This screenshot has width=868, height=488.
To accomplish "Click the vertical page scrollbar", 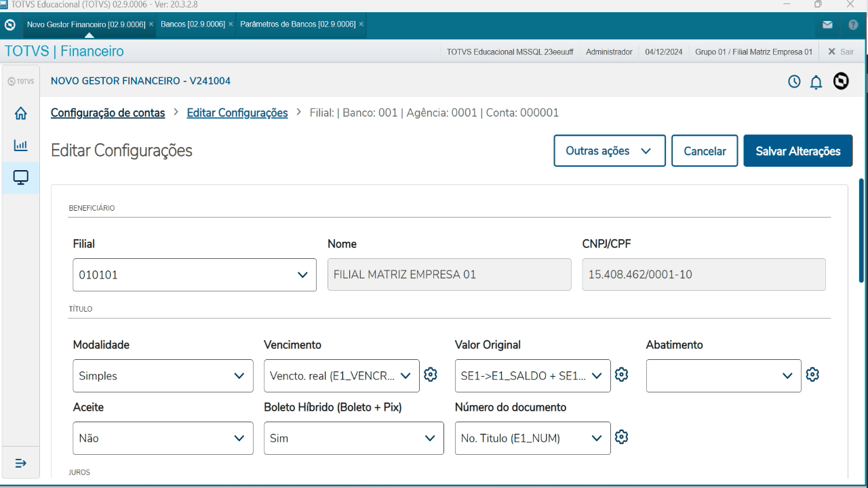I will pyautogui.click(x=862, y=230).
